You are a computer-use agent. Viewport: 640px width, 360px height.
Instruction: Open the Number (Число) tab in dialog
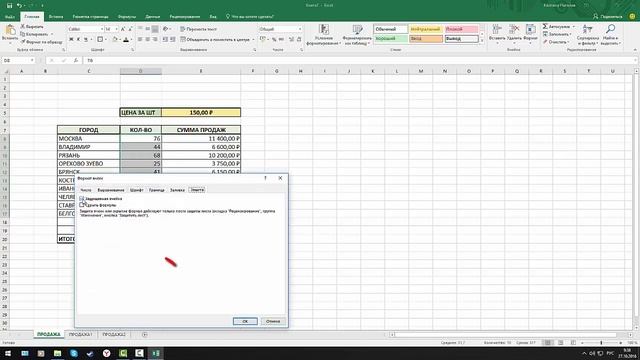pyautogui.click(x=86, y=190)
